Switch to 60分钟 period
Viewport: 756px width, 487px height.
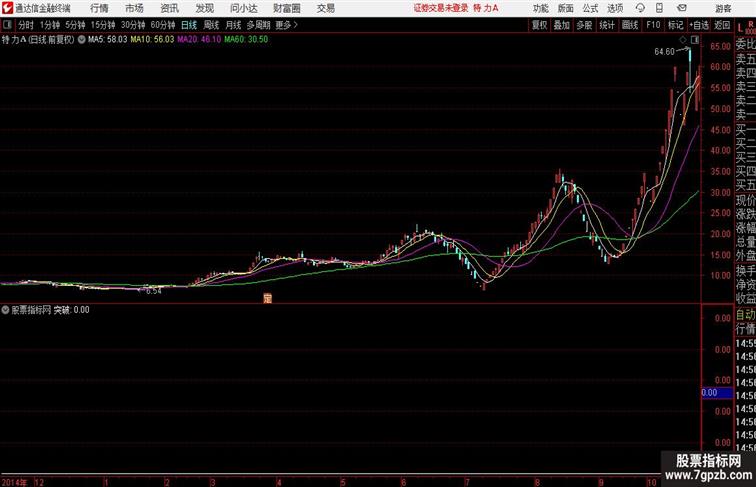163,25
